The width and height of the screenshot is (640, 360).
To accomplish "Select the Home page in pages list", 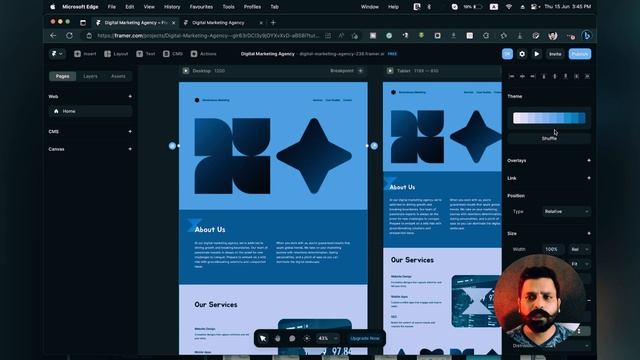I will tap(91, 111).
